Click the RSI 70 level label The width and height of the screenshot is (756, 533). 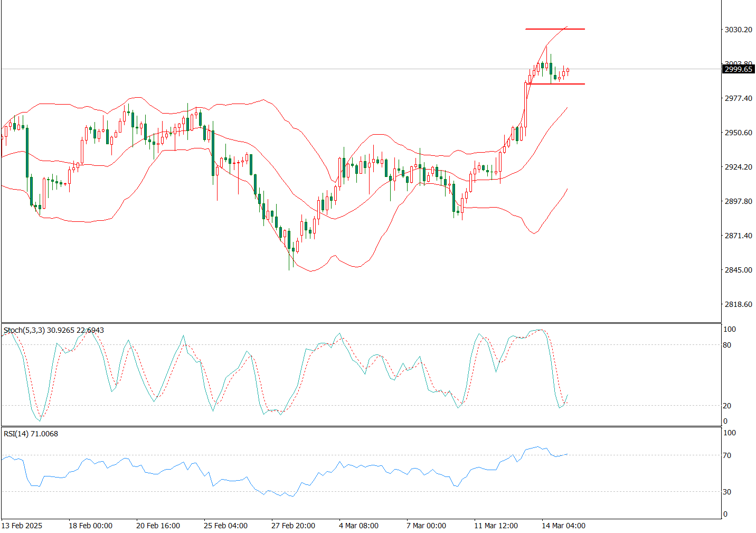(x=727, y=455)
